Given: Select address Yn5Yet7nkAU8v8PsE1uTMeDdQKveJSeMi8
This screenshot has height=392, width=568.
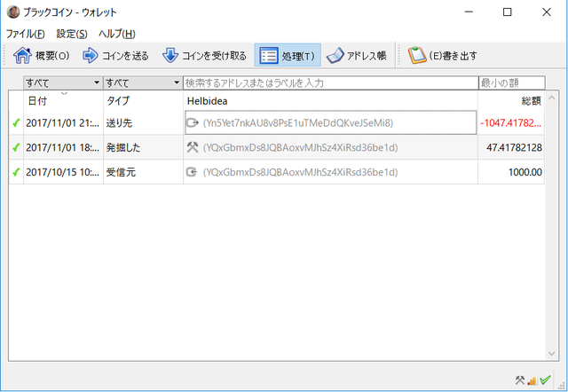Looking at the screenshot, I should (x=298, y=123).
